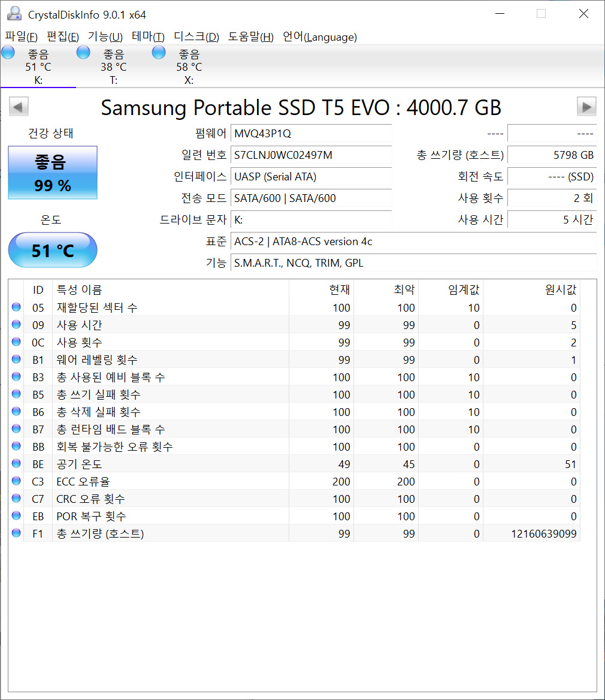
Task: Click the 특성 이름 column header
Action: (x=171, y=289)
